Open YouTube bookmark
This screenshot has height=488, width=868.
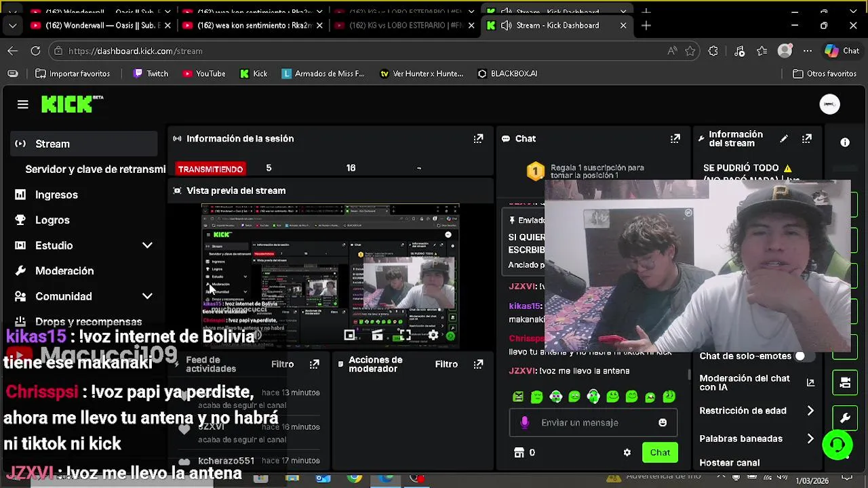pos(203,73)
